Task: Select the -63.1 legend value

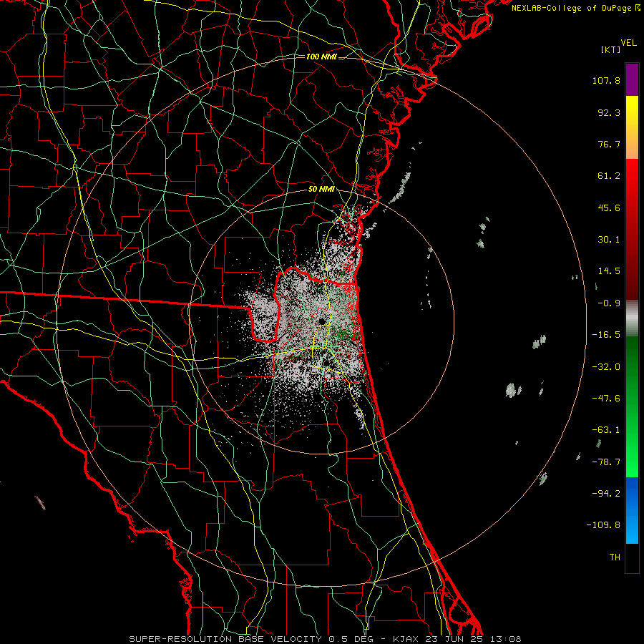Action: pyautogui.click(x=606, y=430)
